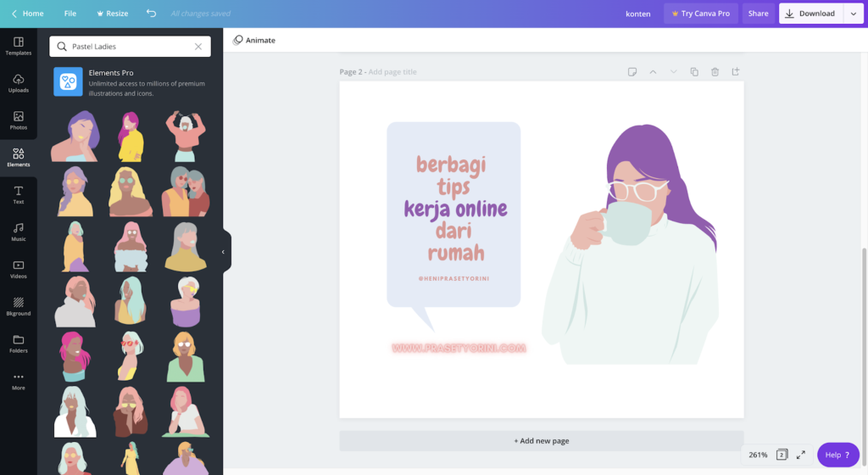Click the add notes icon for page 2
868x475 pixels.
(x=632, y=72)
